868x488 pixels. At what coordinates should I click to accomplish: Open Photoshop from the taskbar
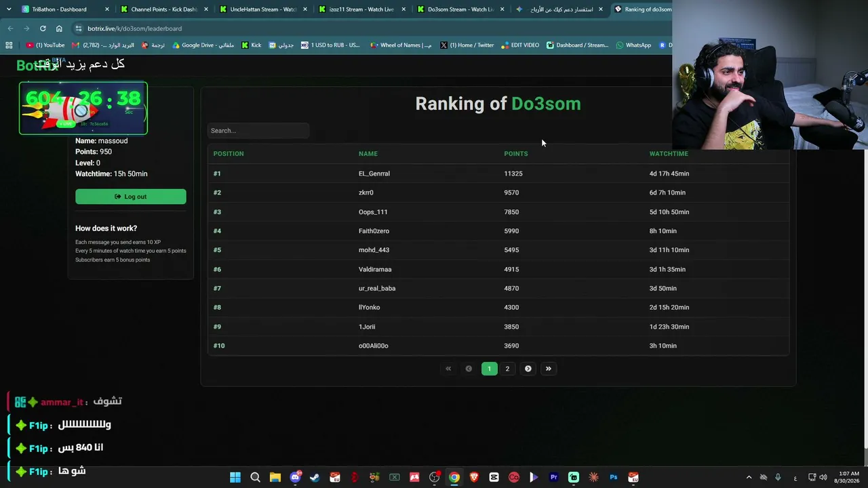click(613, 478)
